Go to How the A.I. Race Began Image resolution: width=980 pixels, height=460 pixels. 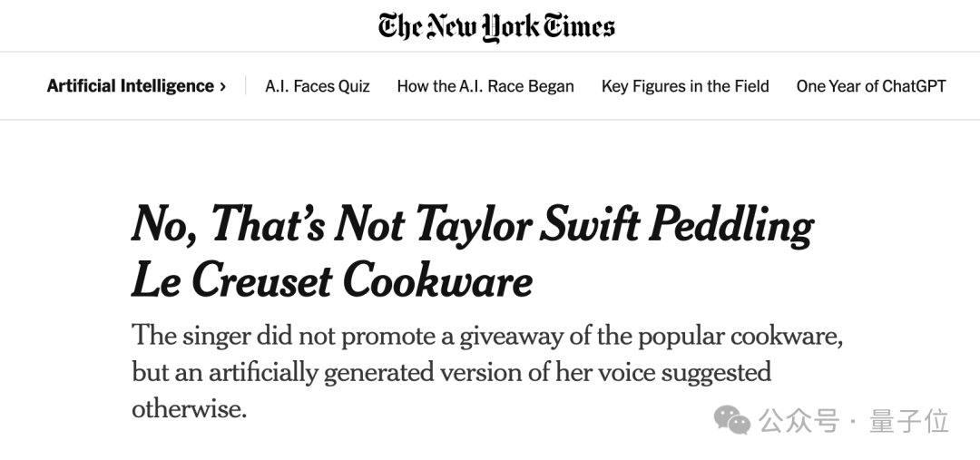click(485, 86)
